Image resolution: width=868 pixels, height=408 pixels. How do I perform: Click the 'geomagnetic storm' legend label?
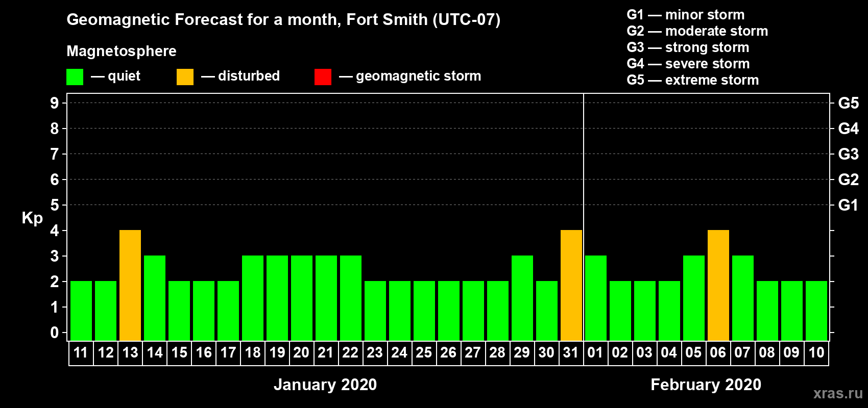pos(418,76)
